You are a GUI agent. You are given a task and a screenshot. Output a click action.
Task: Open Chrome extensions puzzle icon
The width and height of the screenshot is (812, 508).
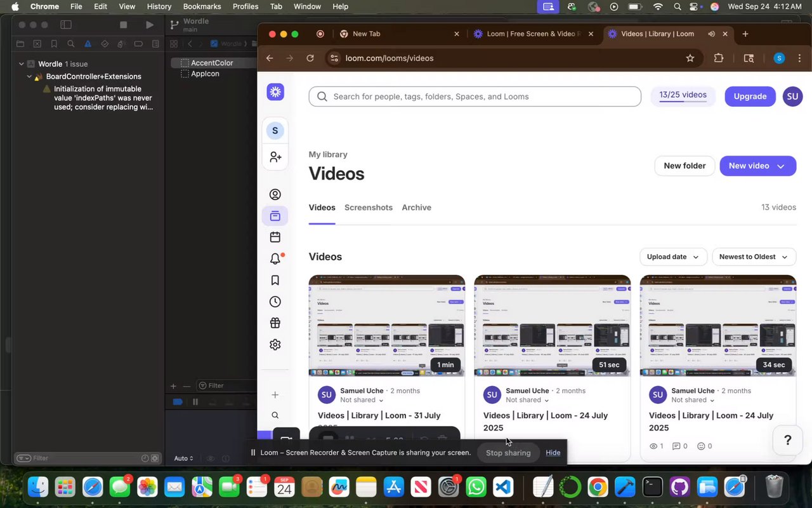pyautogui.click(x=719, y=58)
